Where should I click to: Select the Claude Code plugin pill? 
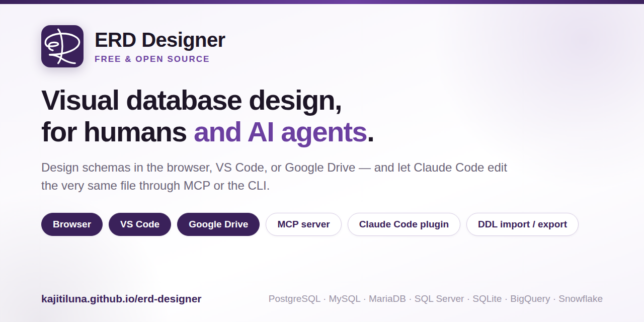404,224
